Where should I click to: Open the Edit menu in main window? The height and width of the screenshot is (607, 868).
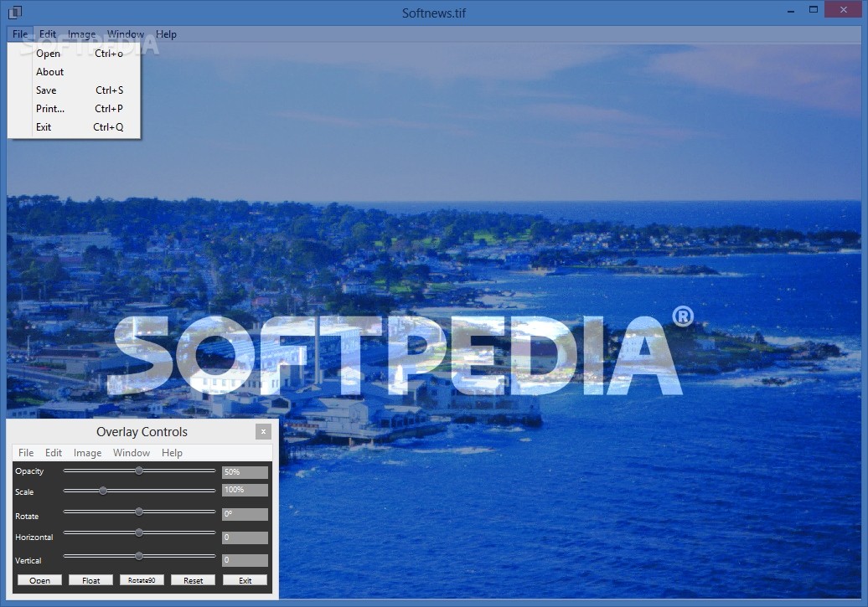(48, 34)
